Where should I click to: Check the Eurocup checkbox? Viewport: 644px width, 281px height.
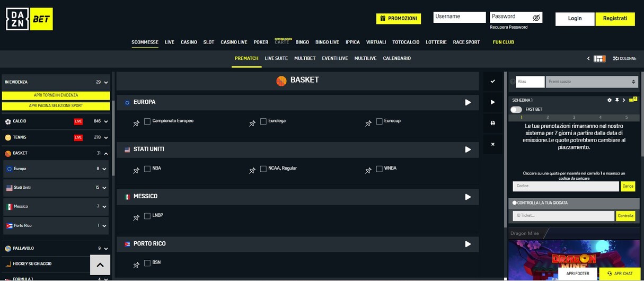(x=379, y=121)
